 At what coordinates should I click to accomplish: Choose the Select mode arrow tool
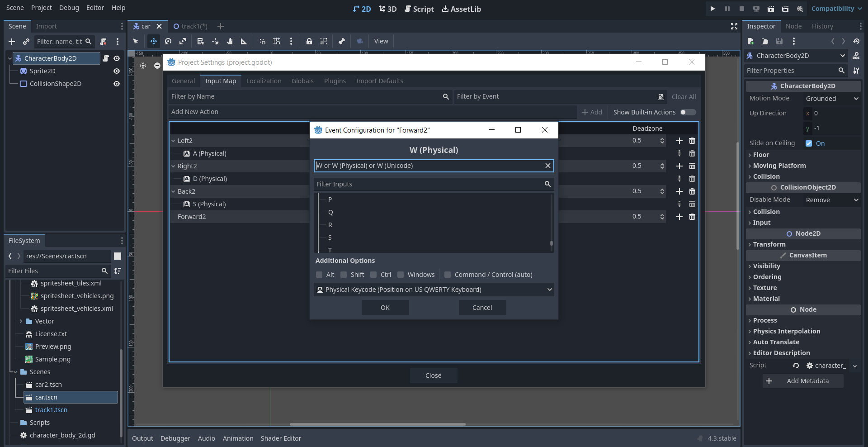136,41
